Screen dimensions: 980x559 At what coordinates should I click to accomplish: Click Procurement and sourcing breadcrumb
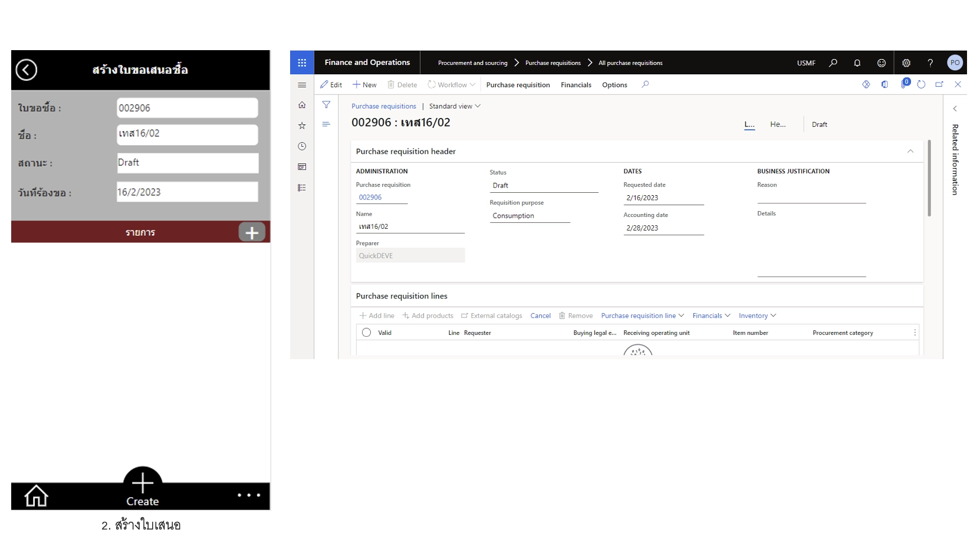(x=472, y=63)
